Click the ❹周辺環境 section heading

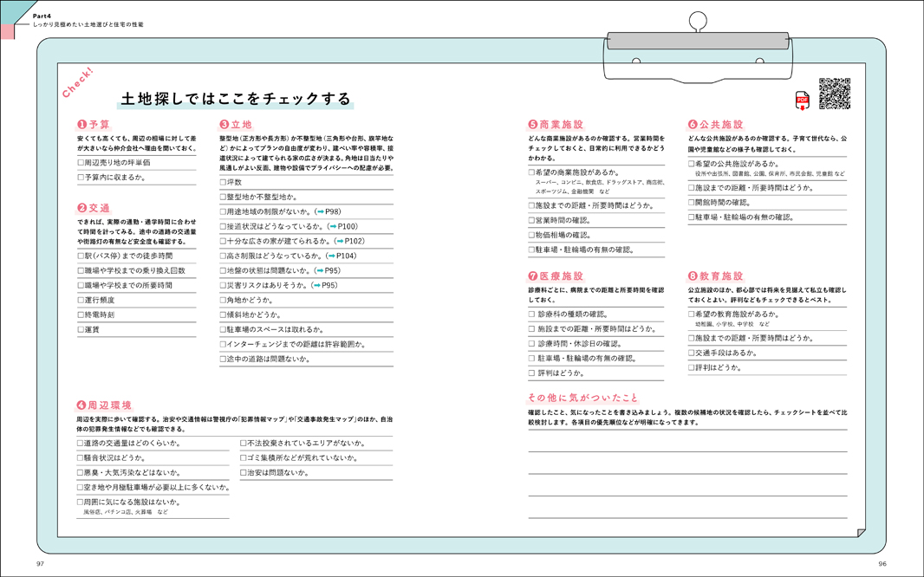pos(104,405)
